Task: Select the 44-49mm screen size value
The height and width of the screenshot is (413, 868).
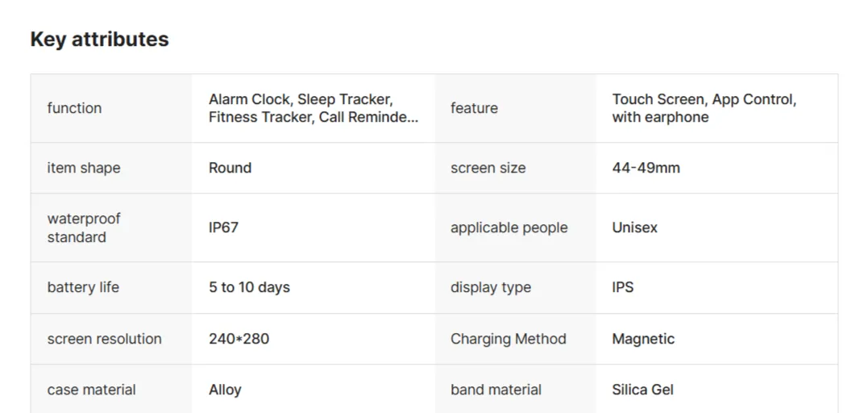Action: (x=646, y=168)
